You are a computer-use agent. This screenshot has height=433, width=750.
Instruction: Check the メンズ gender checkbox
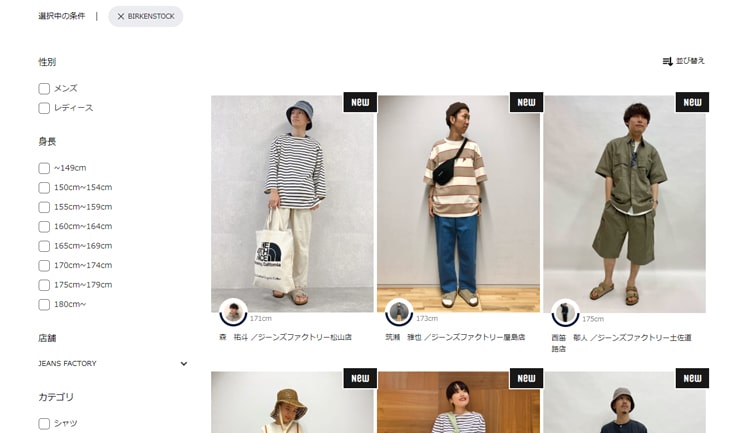click(x=44, y=89)
